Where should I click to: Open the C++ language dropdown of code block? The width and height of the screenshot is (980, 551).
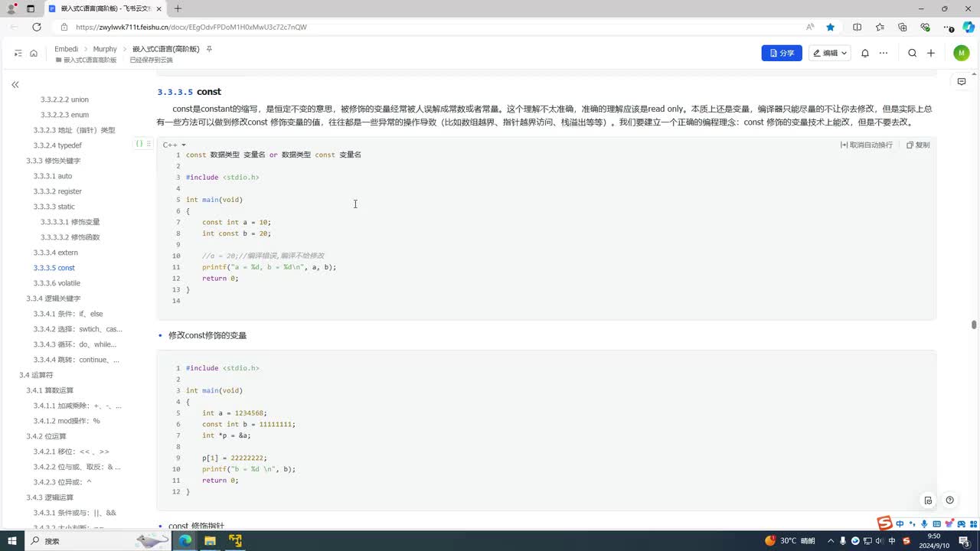coord(174,145)
